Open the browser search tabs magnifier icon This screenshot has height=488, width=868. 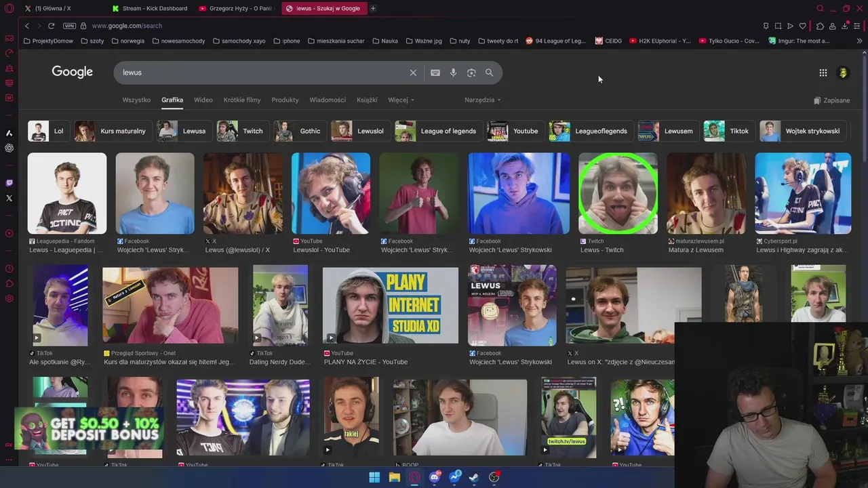pos(820,8)
